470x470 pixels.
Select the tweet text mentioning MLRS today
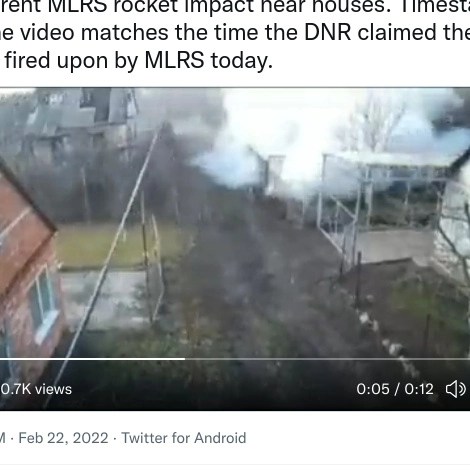coord(139,61)
